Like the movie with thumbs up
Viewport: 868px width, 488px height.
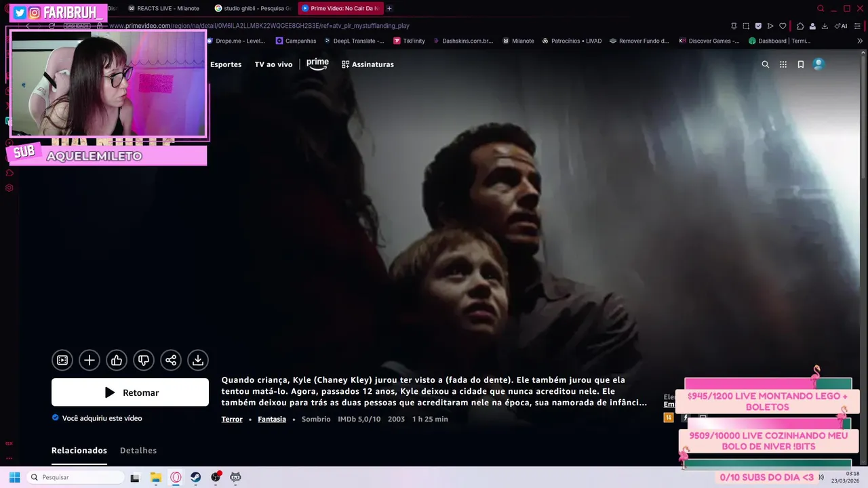tap(117, 361)
